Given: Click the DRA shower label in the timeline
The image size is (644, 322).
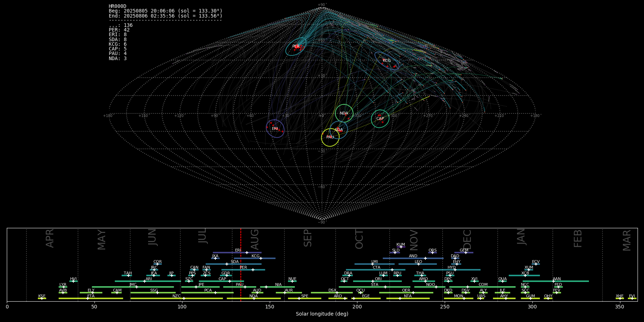Looking at the screenshot, I should tap(348, 273).
